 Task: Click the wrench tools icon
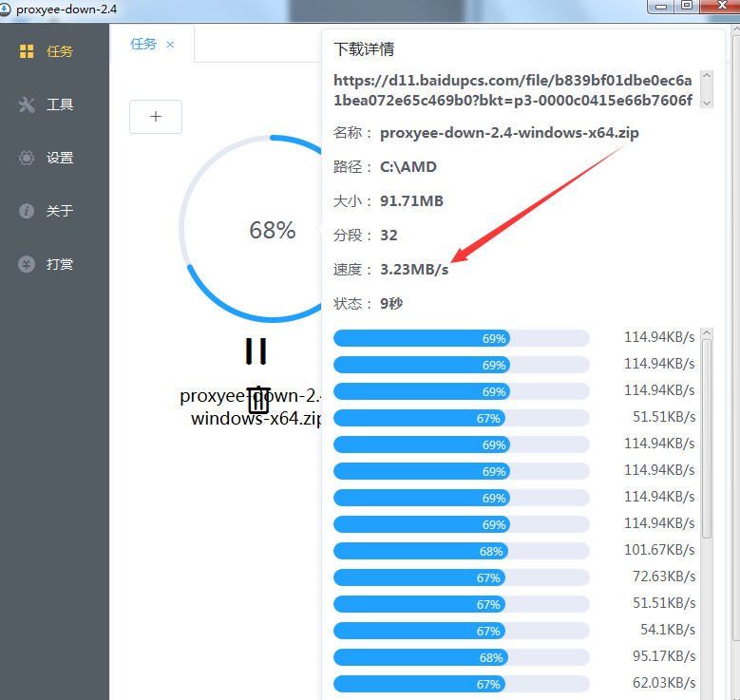(27, 104)
